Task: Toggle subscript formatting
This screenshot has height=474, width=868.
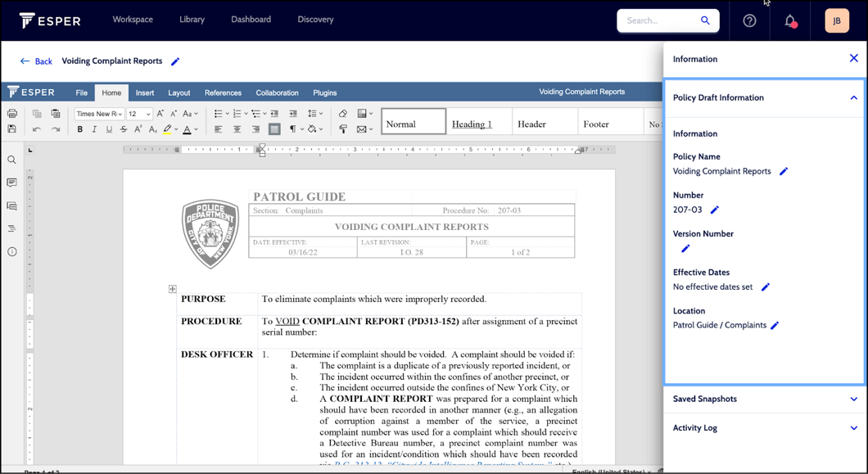Action: (x=153, y=129)
